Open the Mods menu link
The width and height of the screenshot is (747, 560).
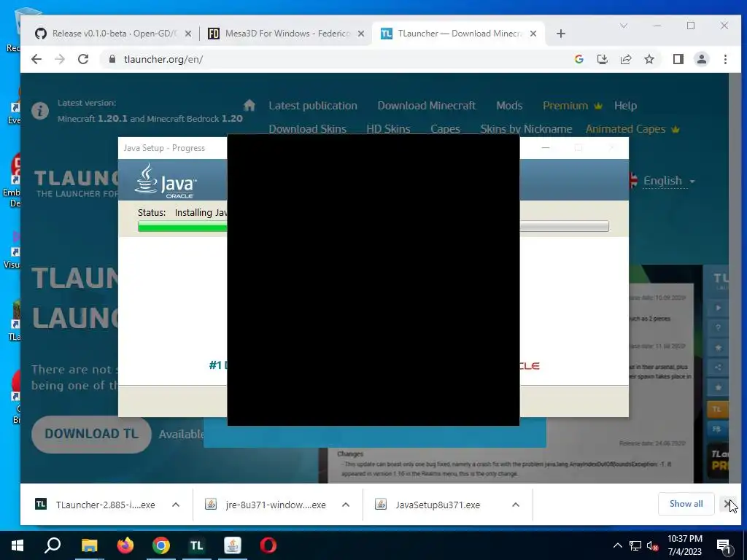(x=509, y=106)
